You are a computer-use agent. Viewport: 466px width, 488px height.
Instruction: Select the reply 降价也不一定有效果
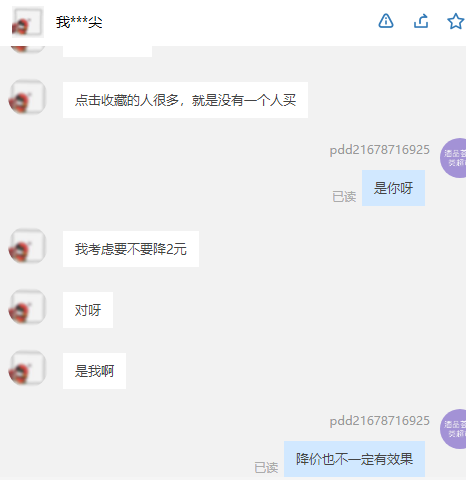pos(354,459)
